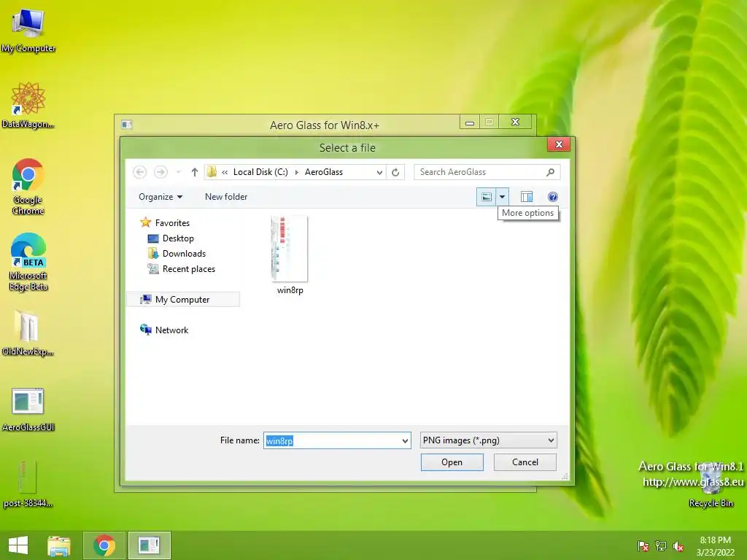Viewport: 747px width, 560px height.
Task: Open the taskbar clock and date
Action: [715, 546]
